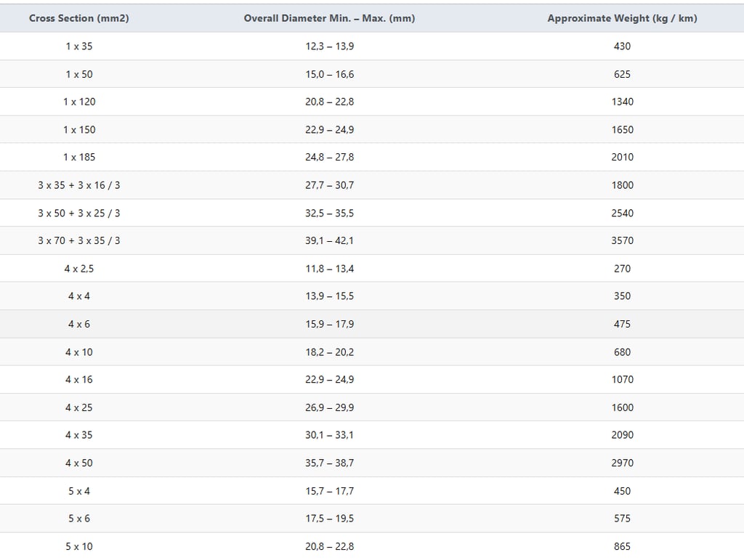
Task: Select the 35,7 – 38,7 diameter value
Action: tap(329, 463)
